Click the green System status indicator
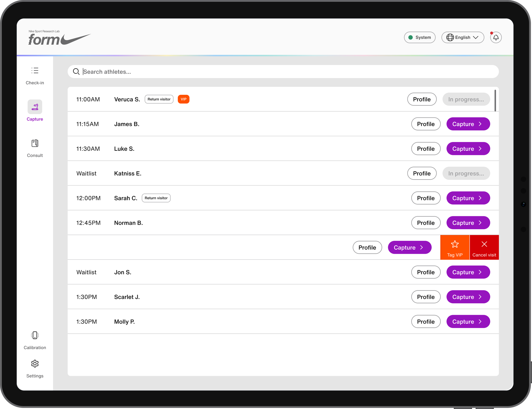 click(410, 37)
